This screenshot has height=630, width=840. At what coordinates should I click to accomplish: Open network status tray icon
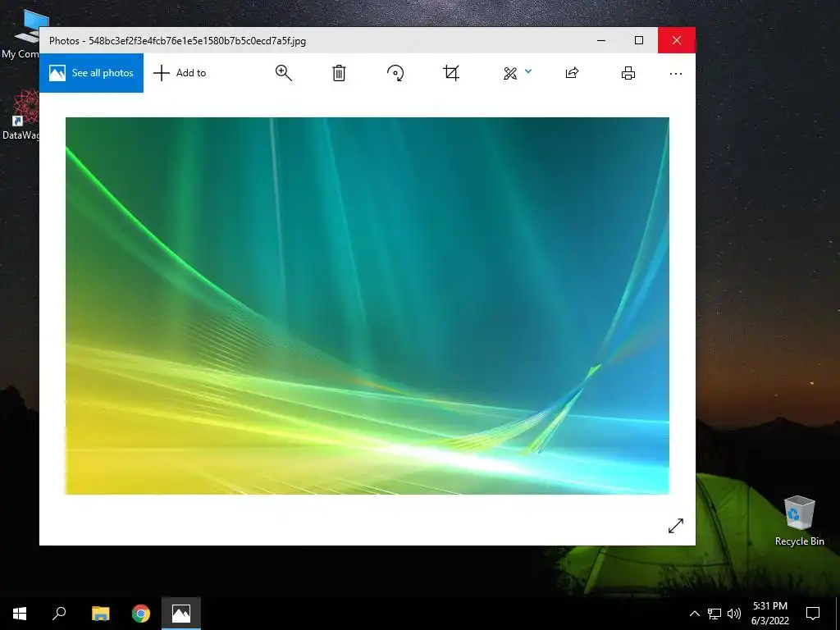pyautogui.click(x=714, y=614)
